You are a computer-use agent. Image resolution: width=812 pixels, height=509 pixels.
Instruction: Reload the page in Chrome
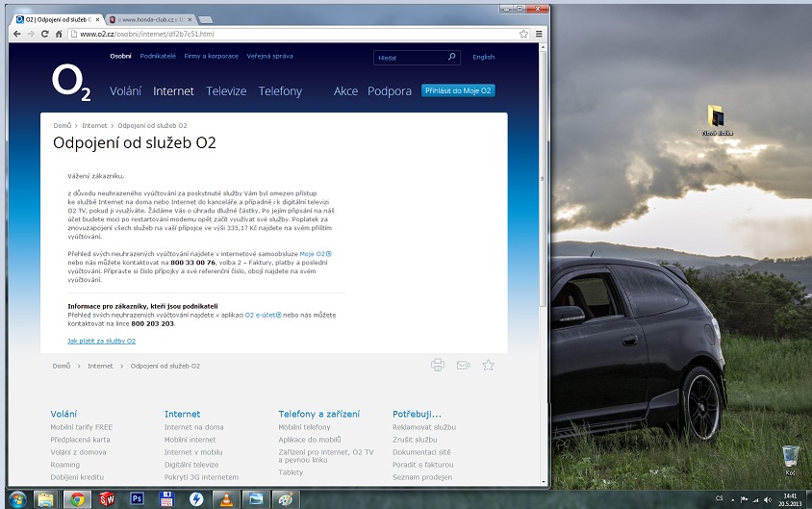[x=44, y=34]
